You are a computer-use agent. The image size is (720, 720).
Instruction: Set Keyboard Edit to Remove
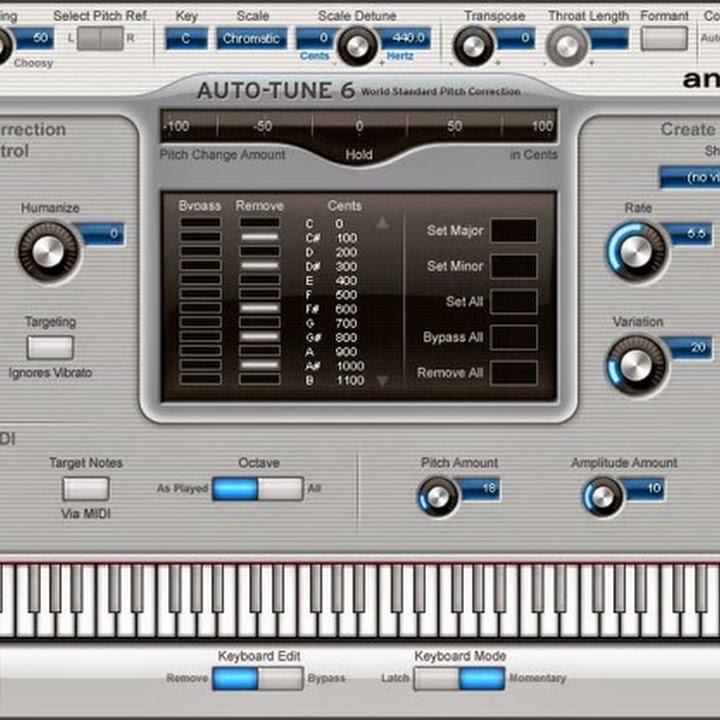click(235, 679)
